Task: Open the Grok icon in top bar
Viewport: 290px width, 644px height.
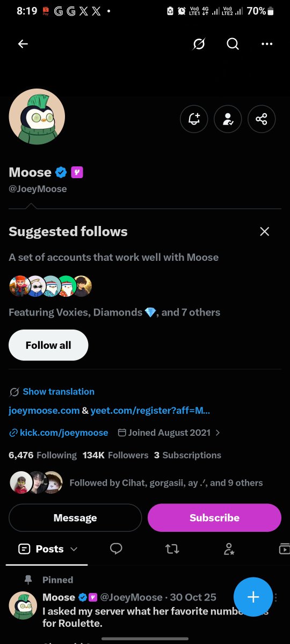Action: 199,44
